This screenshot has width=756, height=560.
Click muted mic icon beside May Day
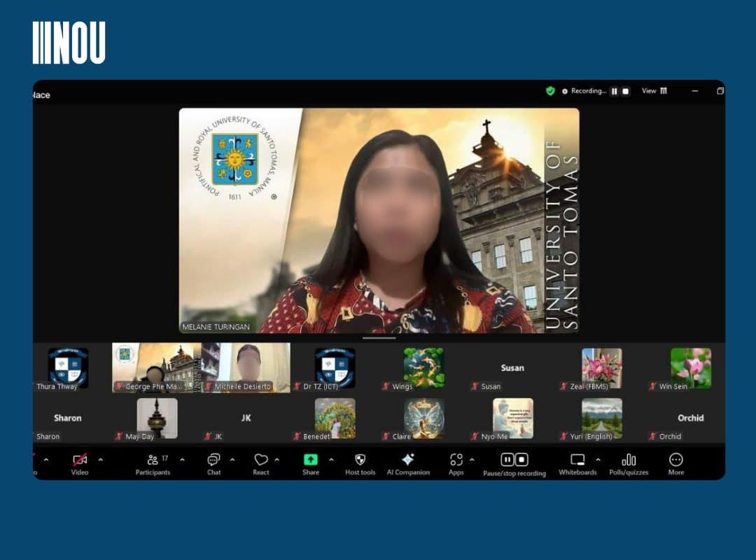[118, 437]
